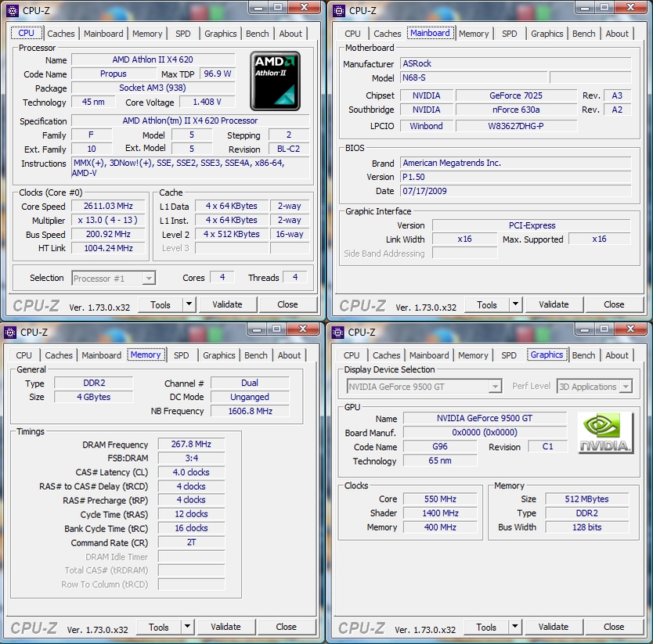The image size is (653, 644).
Task: Open Memory tab in Mainboard window
Action: 474,34
